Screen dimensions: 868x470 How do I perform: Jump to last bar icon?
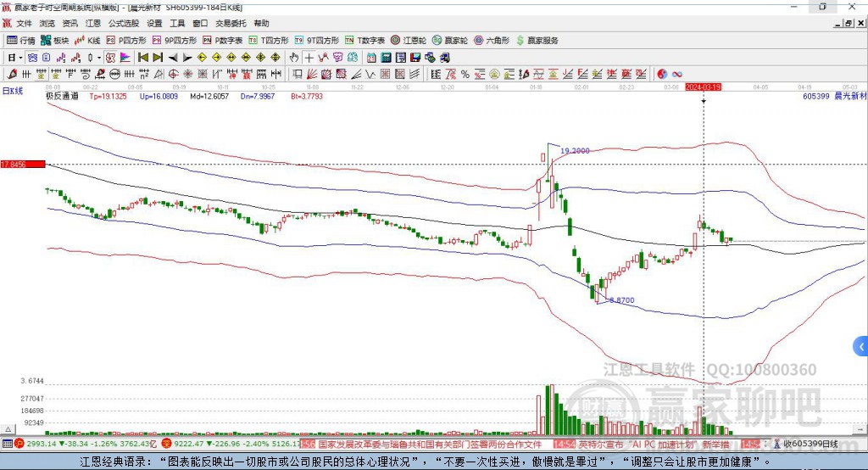click(x=158, y=58)
